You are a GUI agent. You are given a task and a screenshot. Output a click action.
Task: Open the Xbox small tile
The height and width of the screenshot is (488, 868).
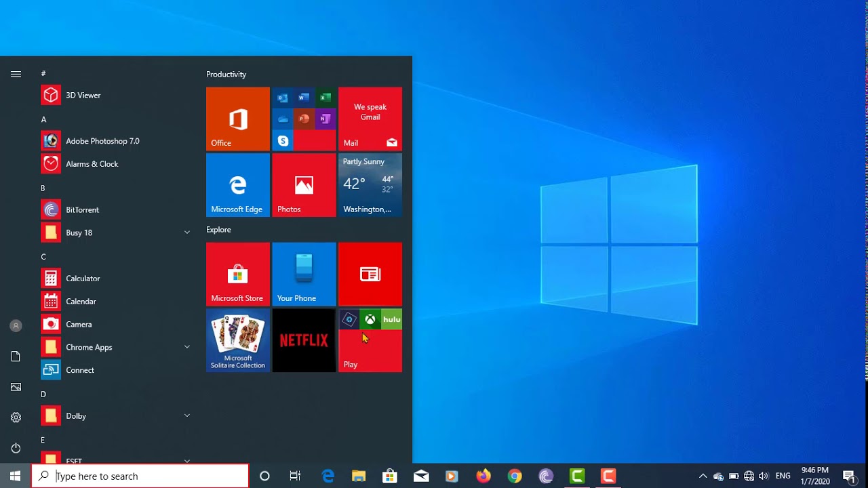[x=370, y=319]
